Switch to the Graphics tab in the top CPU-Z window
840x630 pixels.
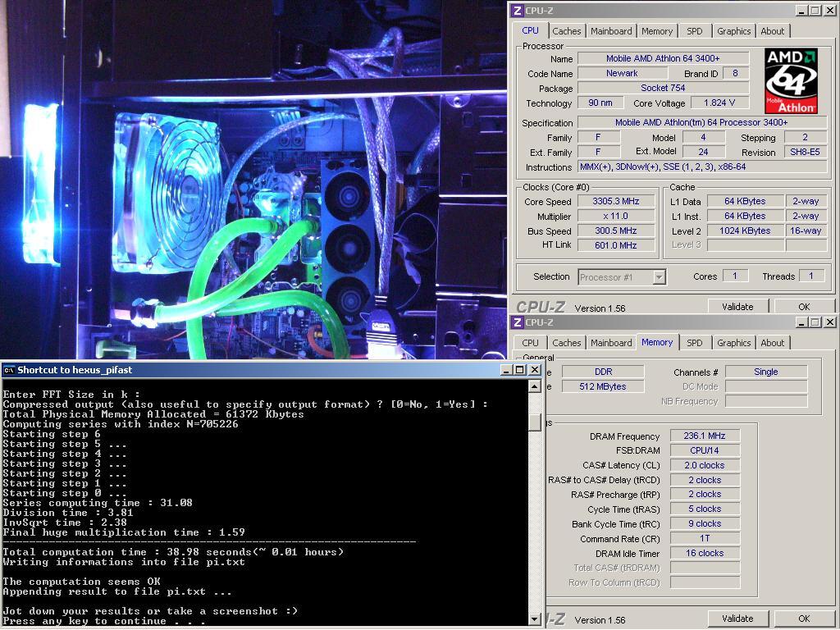[733, 31]
